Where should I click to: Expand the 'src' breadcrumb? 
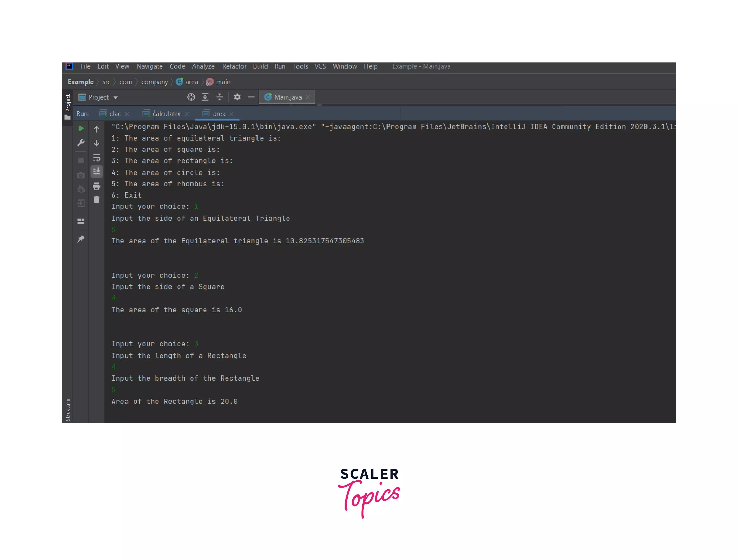click(106, 82)
